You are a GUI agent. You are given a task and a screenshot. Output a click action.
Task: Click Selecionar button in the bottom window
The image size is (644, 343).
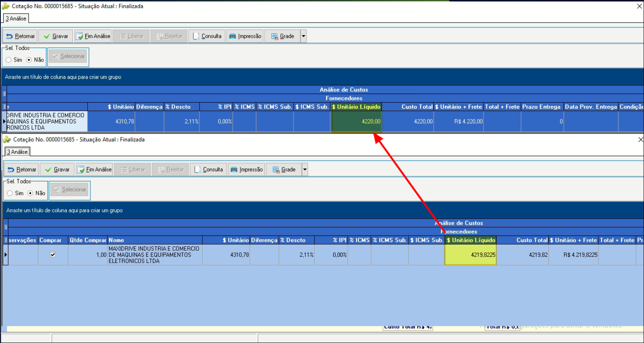point(70,190)
